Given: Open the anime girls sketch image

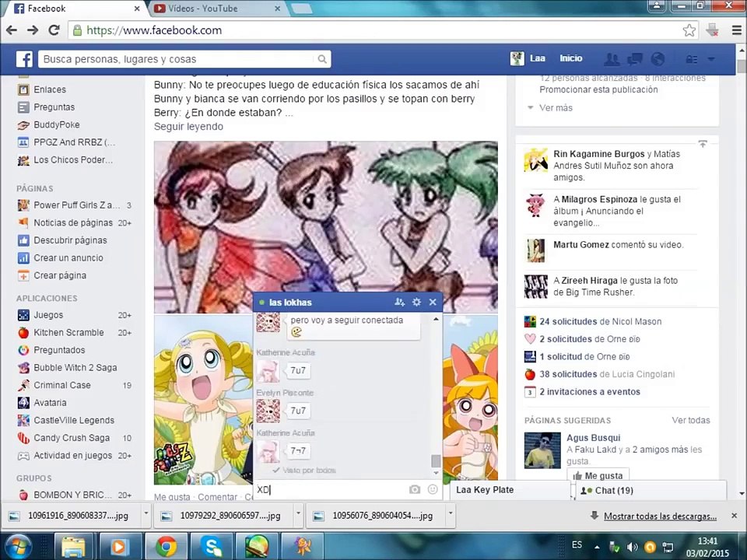Looking at the screenshot, I should click(x=326, y=226).
